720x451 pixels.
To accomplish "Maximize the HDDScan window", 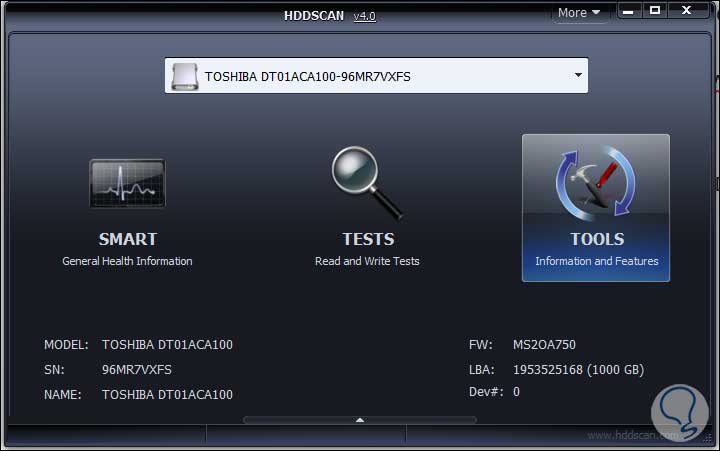I will [x=655, y=11].
